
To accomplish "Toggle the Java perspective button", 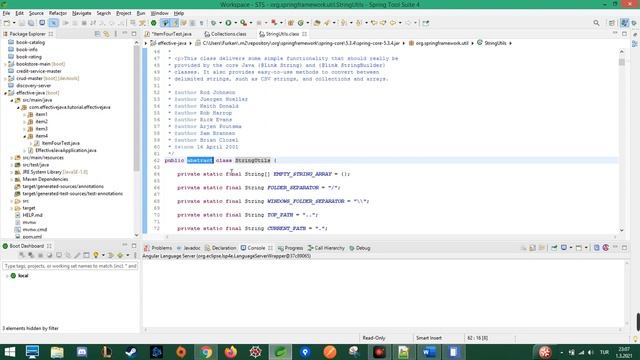I will click(624, 23).
